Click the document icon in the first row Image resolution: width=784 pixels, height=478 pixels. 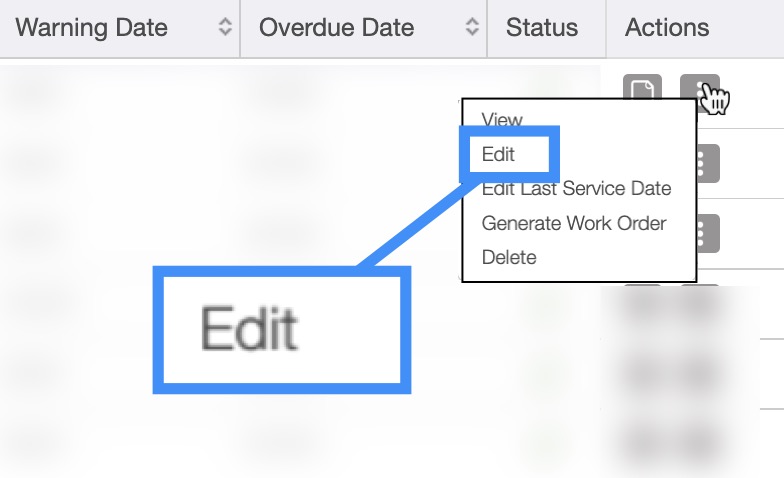pos(642,93)
